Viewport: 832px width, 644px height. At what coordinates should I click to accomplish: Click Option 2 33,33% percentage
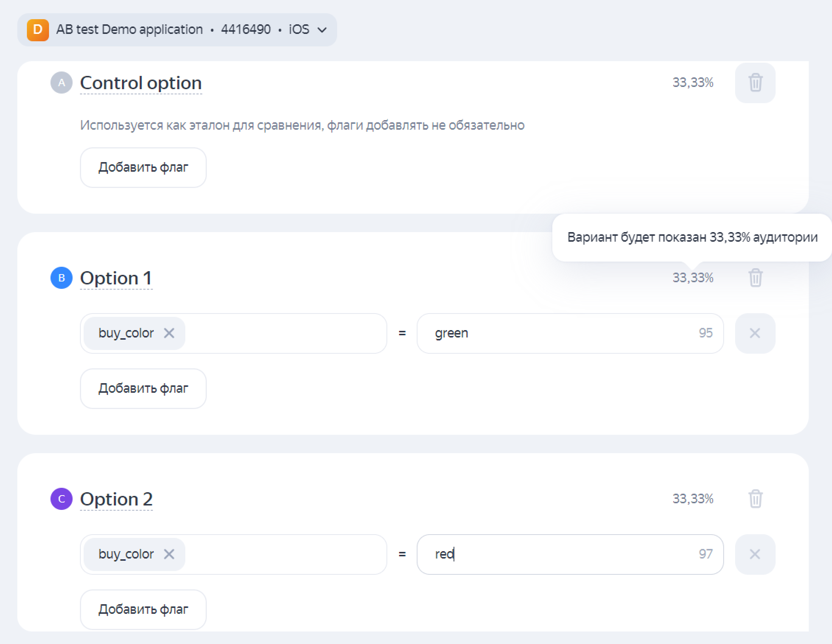click(692, 498)
